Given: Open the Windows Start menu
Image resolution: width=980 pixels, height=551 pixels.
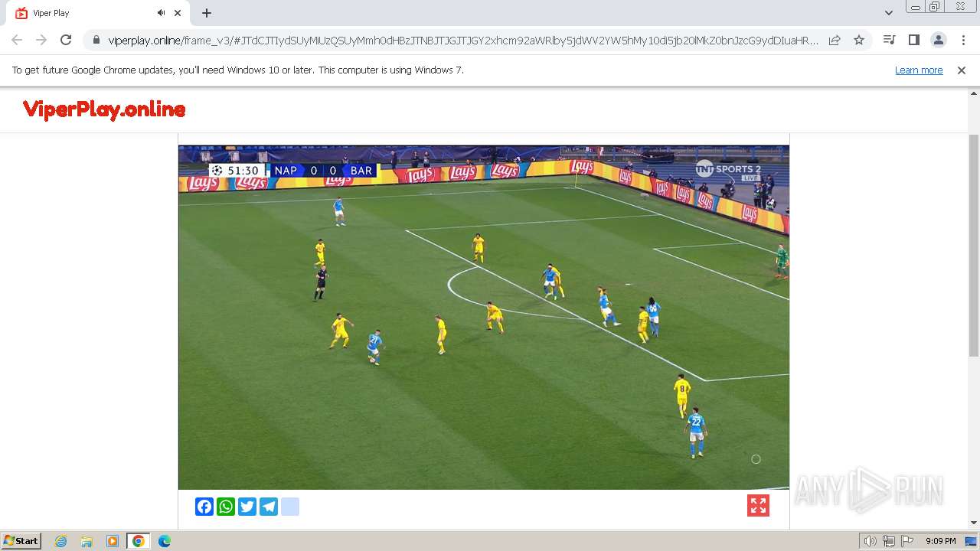Looking at the screenshot, I should pos(21,540).
